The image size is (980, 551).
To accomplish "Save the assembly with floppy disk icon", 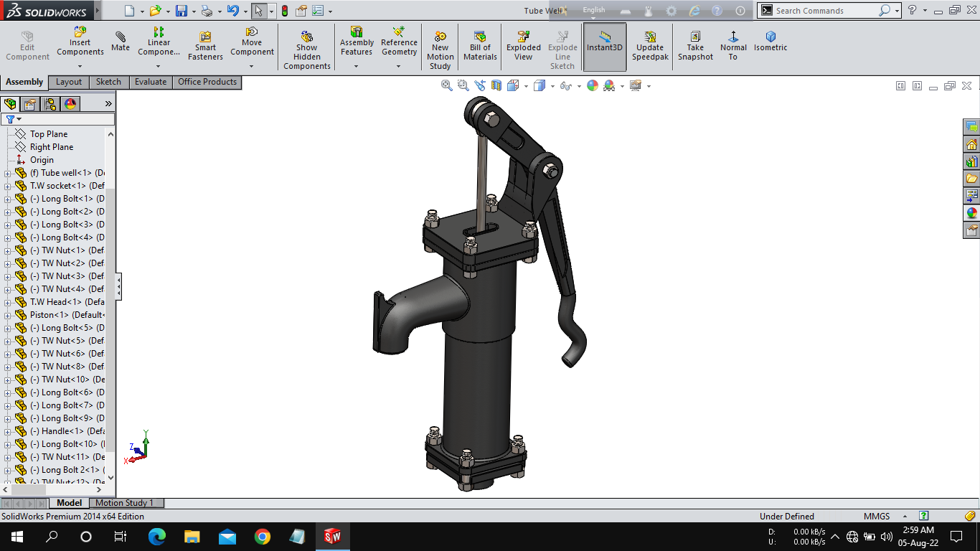I will pos(182,11).
